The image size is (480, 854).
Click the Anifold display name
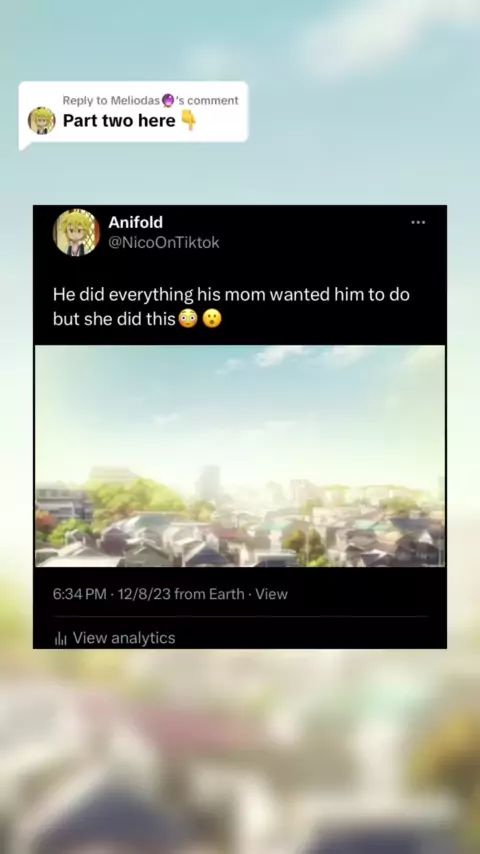click(x=136, y=222)
